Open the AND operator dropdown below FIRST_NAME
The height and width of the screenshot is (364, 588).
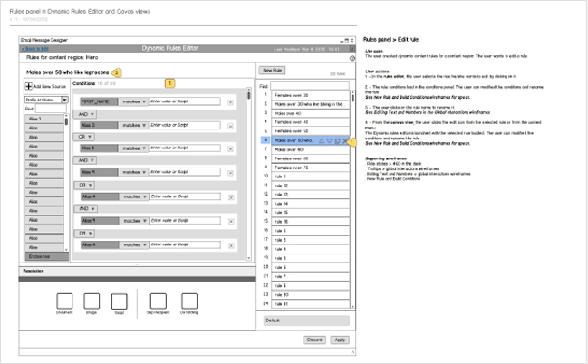(85, 114)
